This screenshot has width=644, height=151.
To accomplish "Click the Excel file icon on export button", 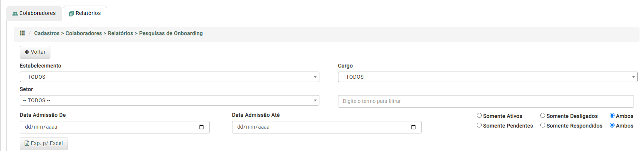I will point(27,143).
